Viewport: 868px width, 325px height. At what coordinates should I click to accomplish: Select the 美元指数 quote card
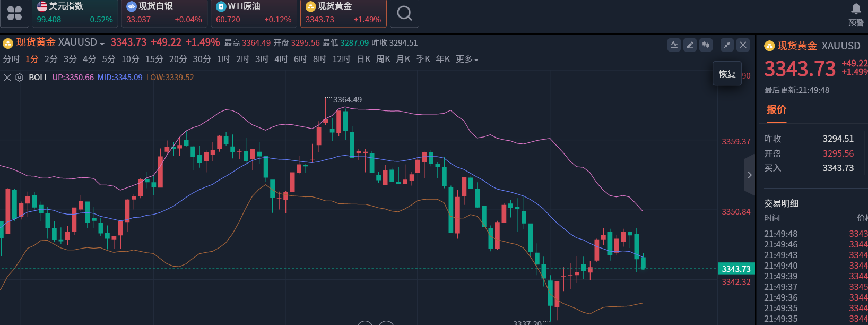click(x=74, y=13)
